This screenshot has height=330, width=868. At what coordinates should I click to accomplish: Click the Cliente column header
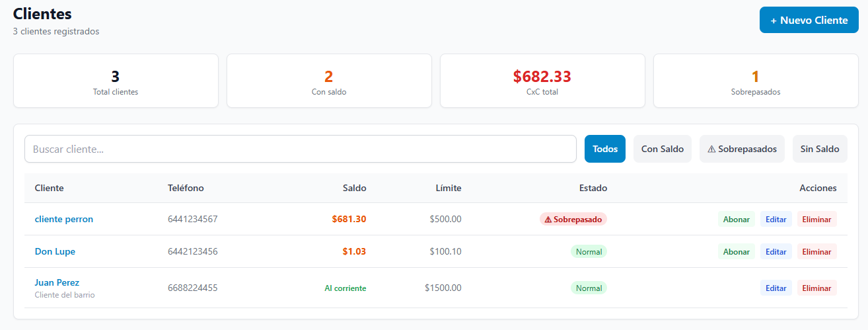pyautogui.click(x=50, y=188)
